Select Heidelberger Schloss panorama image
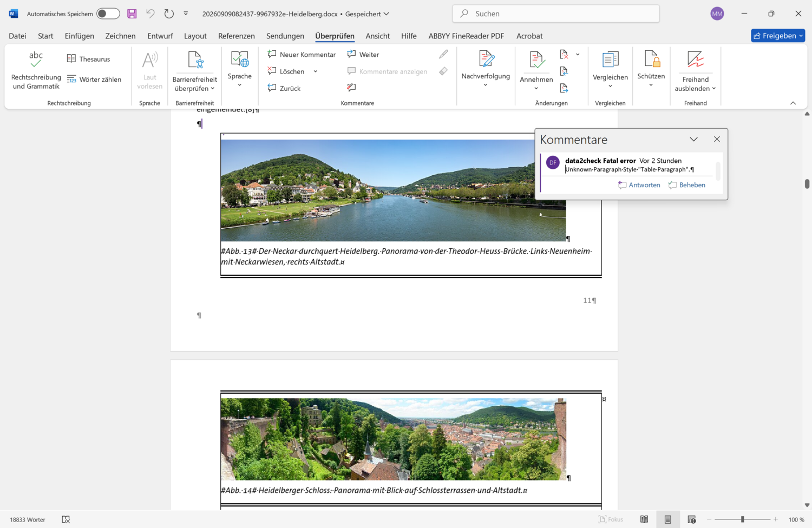 (x=393, y=439)
